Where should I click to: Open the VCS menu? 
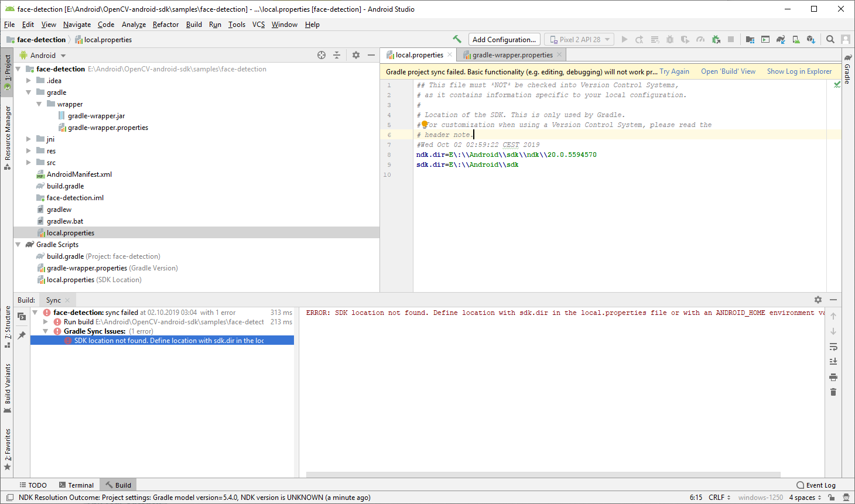click(x=258, y=25)
